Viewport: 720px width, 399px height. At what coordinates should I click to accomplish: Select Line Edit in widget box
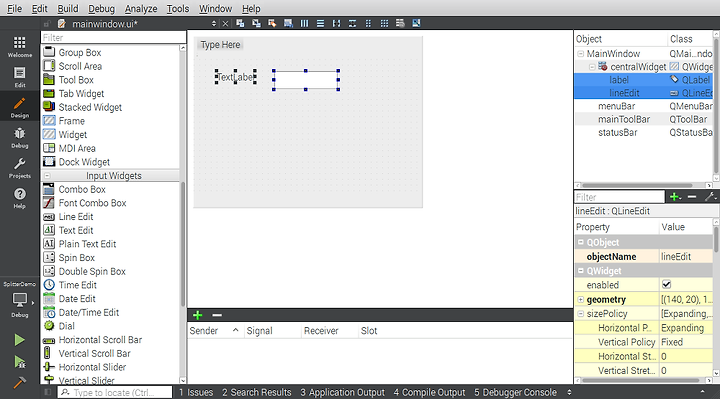(76, 217)
